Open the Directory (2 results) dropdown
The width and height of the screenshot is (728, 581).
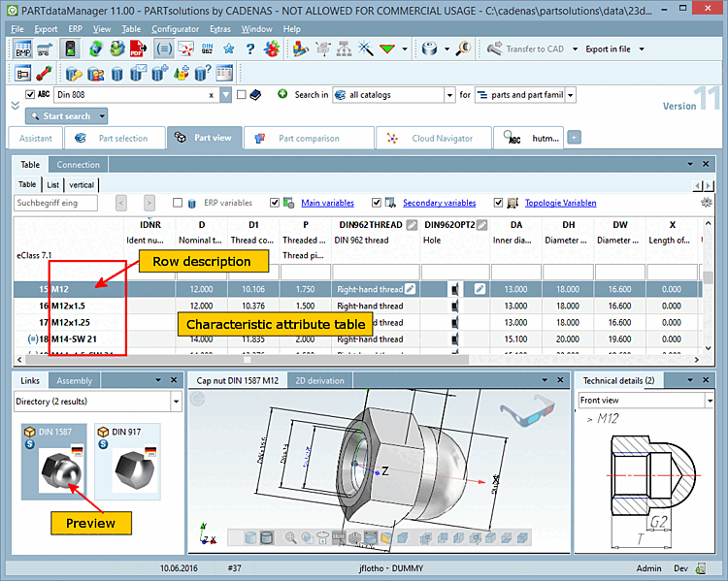coord(176,400)
